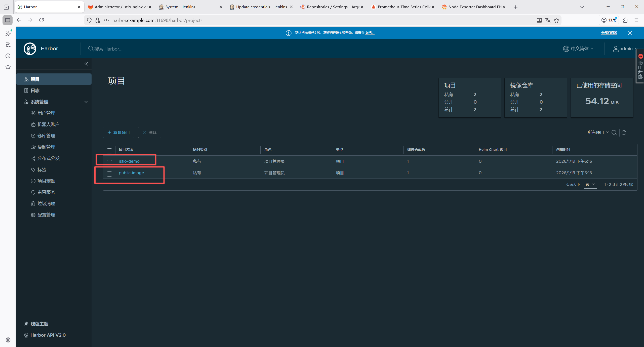Refresh the project list
This screenshot has height=347, width=644.
pos(624,133)
